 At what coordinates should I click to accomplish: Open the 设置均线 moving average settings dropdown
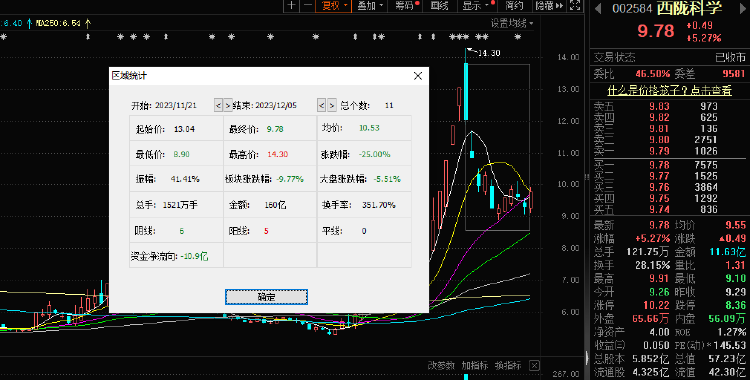512,23
